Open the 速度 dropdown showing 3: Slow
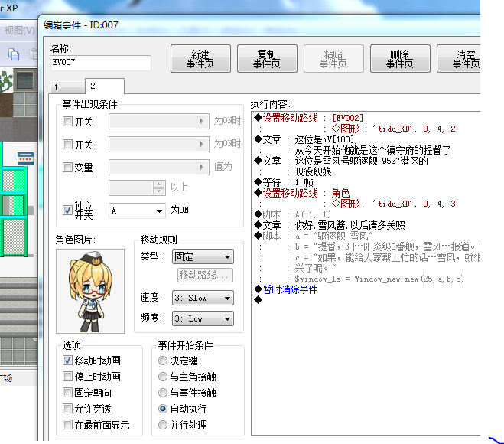Image resolution: width=504 pixels, height=444 pixels. pyautogui.click(x=203, y=298)
